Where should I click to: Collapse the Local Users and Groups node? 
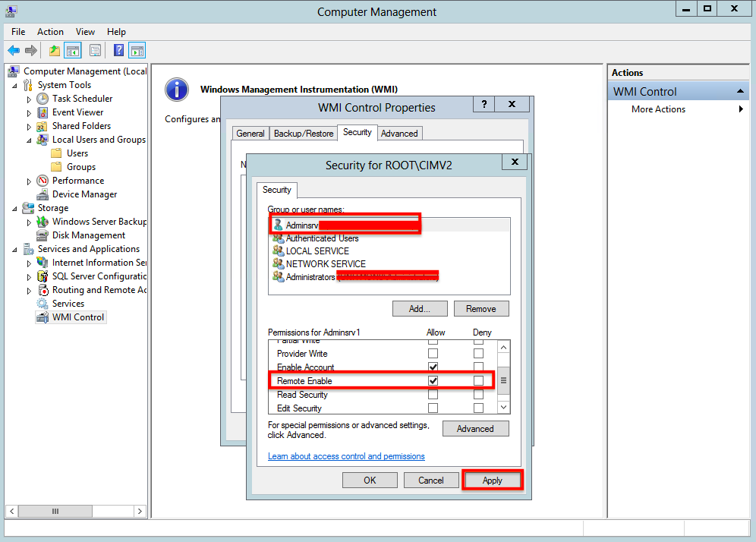(29, 140)
